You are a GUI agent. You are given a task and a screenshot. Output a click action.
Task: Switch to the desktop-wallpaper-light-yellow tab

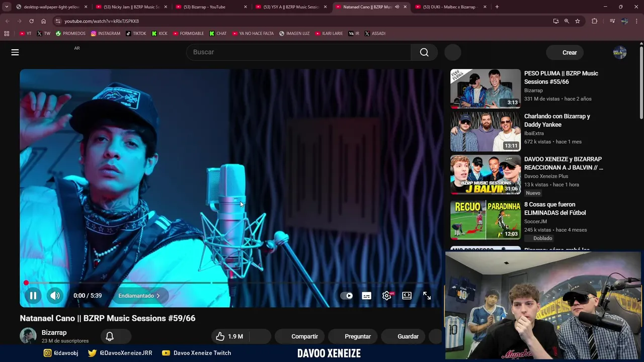(51, 7)
